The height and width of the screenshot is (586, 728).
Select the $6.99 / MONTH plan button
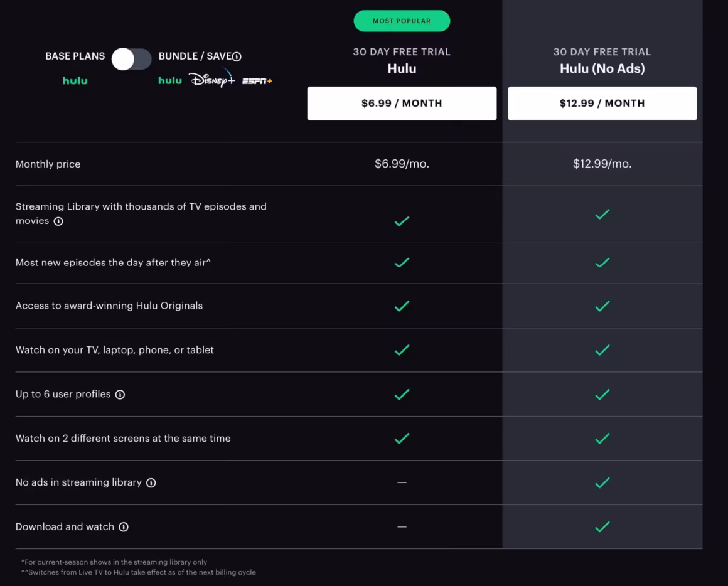(x=402, y=103)
